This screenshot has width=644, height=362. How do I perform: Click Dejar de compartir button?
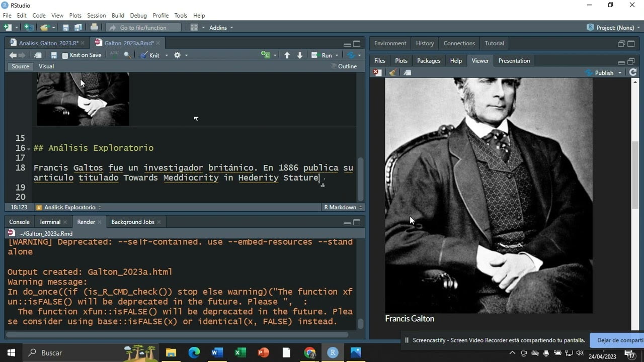pos(617,340)
